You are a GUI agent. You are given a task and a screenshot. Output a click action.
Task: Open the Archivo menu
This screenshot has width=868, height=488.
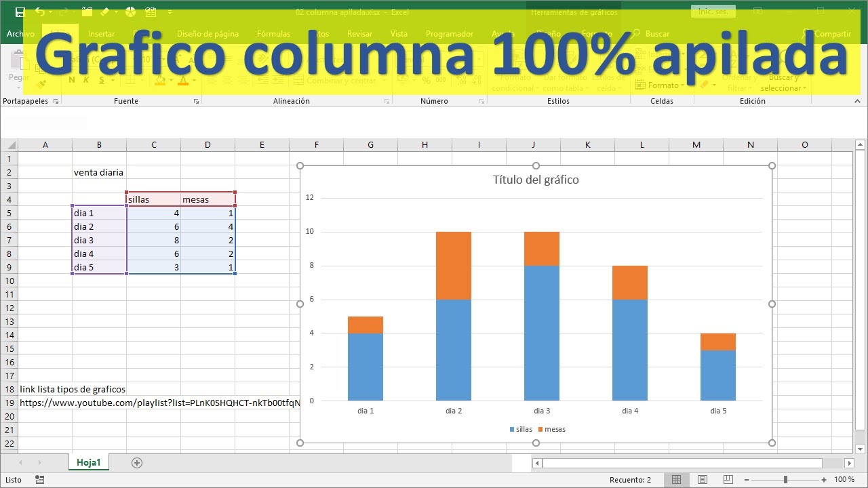click(20, 34)
